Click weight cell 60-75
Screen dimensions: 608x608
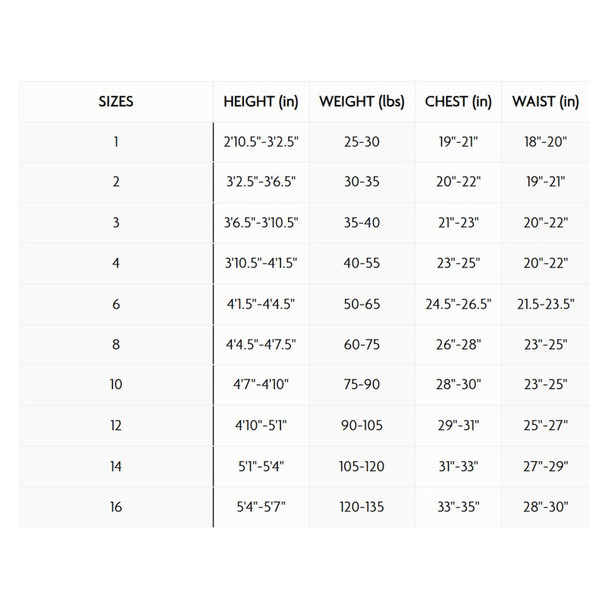361,345
